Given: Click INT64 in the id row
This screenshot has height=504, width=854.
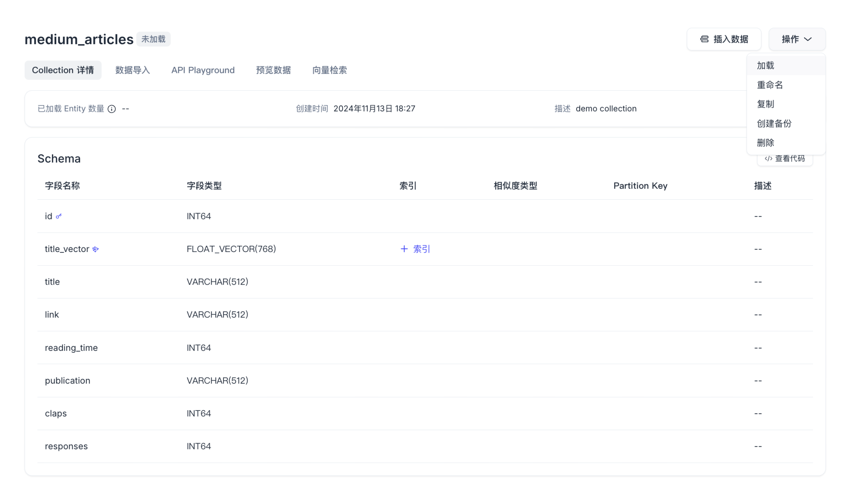Looking at the screenshot, I should pyautogui.click(x=199, y=216).
